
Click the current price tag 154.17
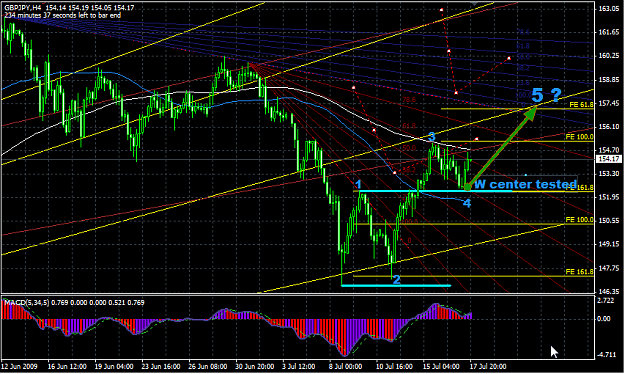tap(609, 159)
